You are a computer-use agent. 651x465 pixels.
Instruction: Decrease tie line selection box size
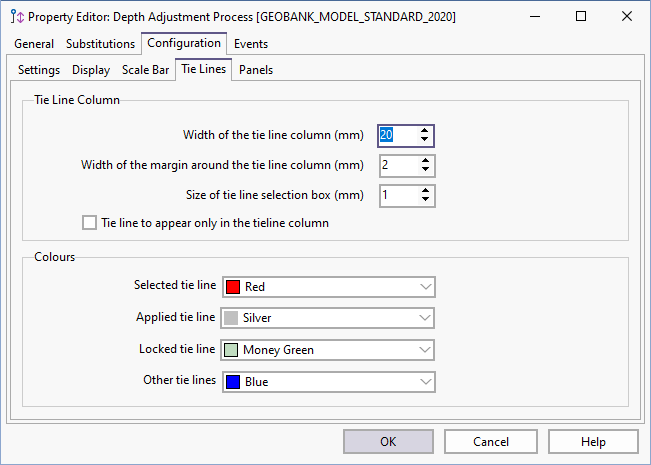[425, 199]
